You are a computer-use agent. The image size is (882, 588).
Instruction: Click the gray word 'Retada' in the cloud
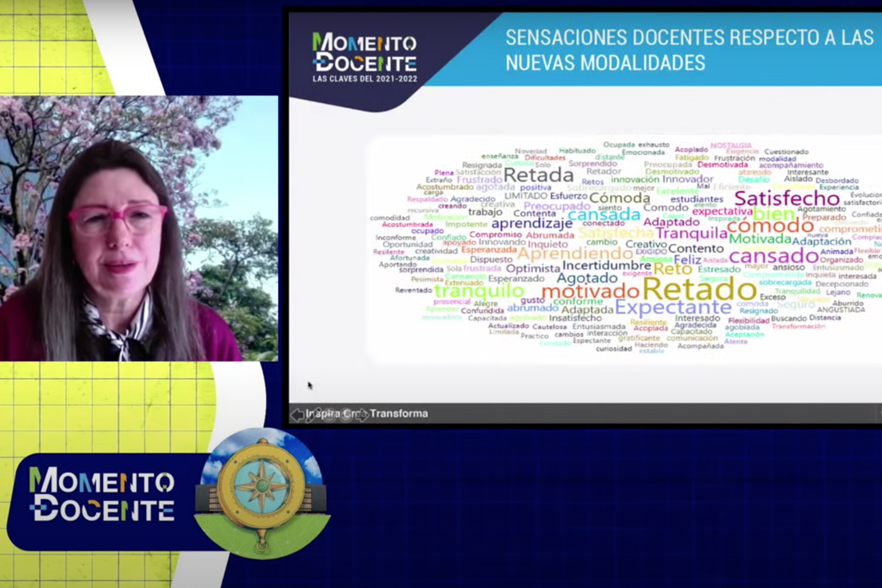click(x=538, y=175)
